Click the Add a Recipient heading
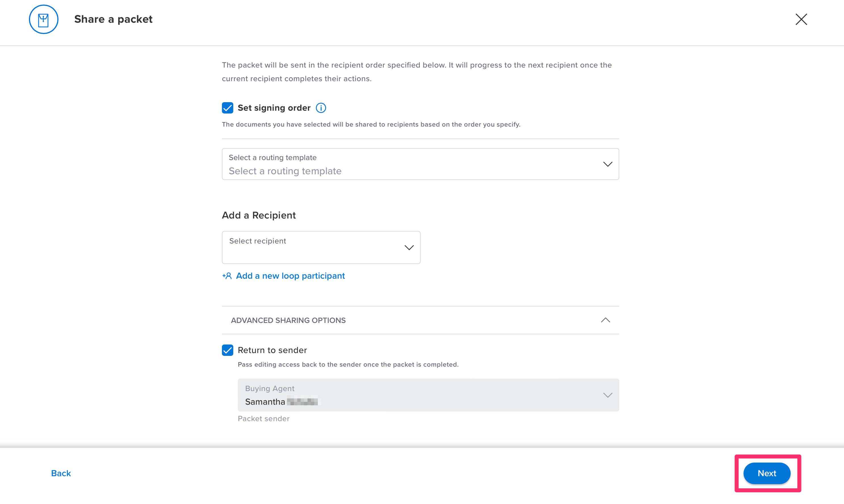Viewport: 844px width, 504px height. coord(259,215)
